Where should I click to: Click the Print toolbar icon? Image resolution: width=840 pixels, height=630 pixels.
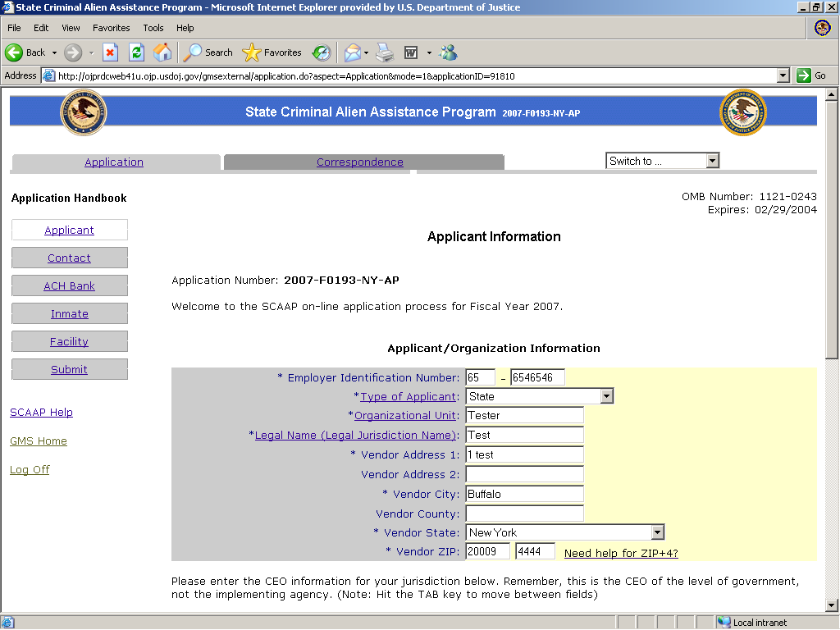[385, 52]
